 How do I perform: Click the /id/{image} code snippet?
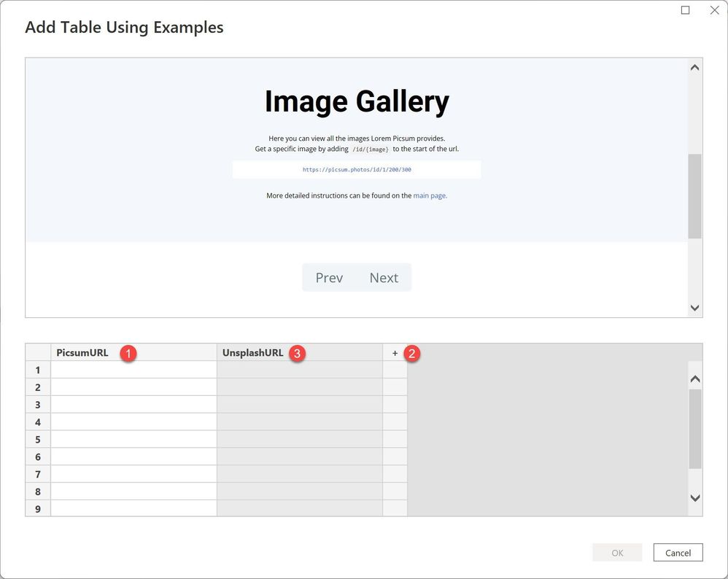pos(370,149)
